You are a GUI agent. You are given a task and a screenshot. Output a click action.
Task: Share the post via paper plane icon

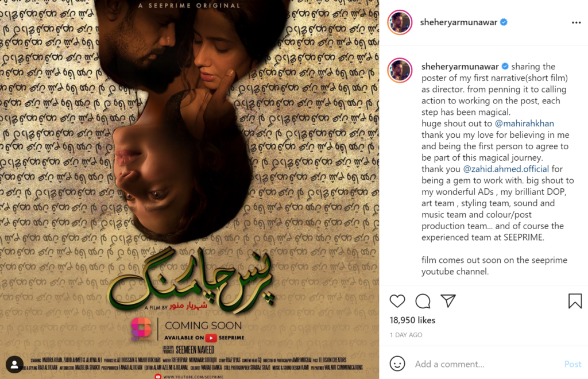448,301
